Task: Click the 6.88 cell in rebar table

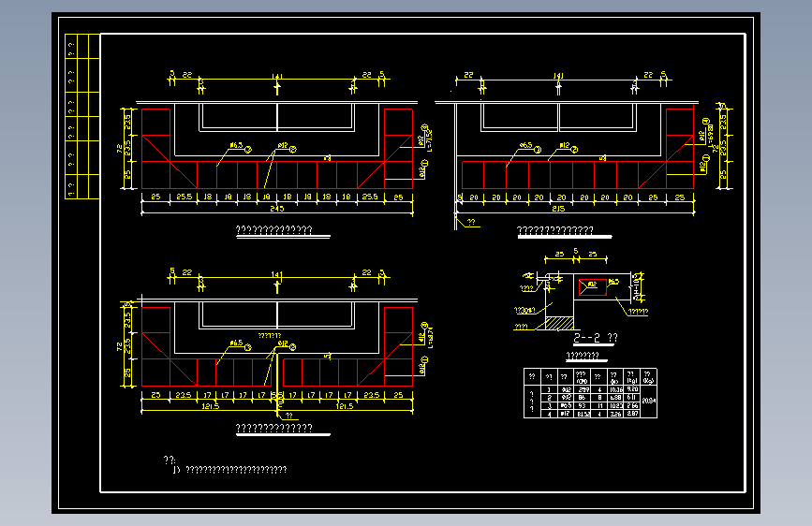Action: [x=615, y=398]
